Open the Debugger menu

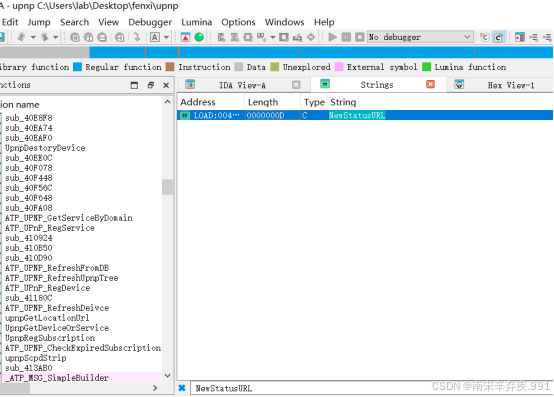[150, 22]
